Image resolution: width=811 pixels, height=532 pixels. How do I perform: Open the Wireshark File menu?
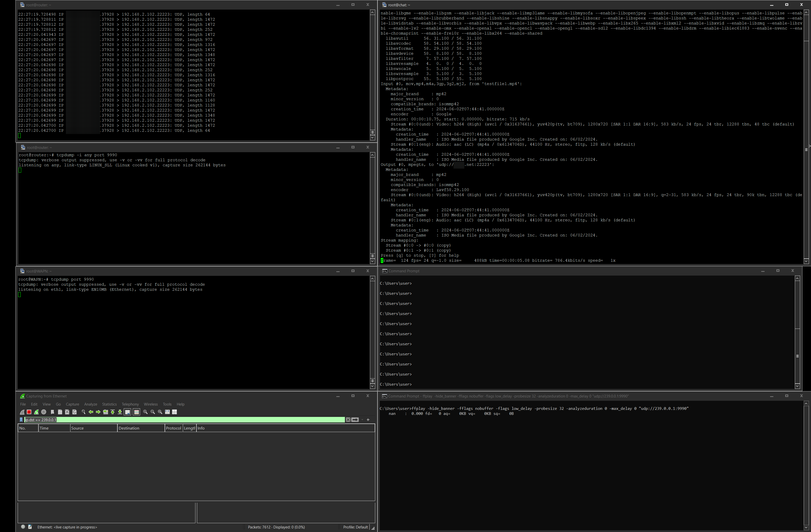(23, 404)
